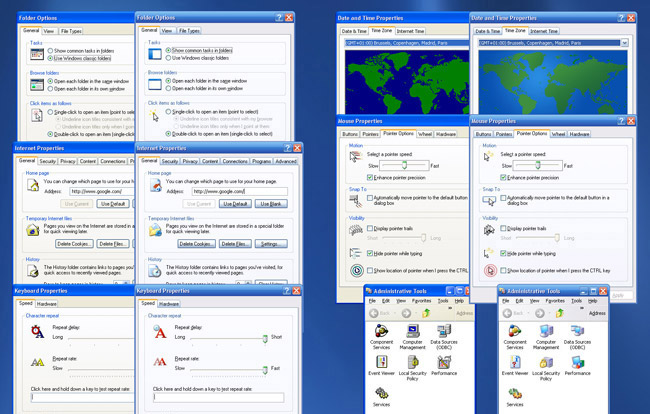
Task: Click the Repeat delay slider handle near Short
Action: pos(265,339)
